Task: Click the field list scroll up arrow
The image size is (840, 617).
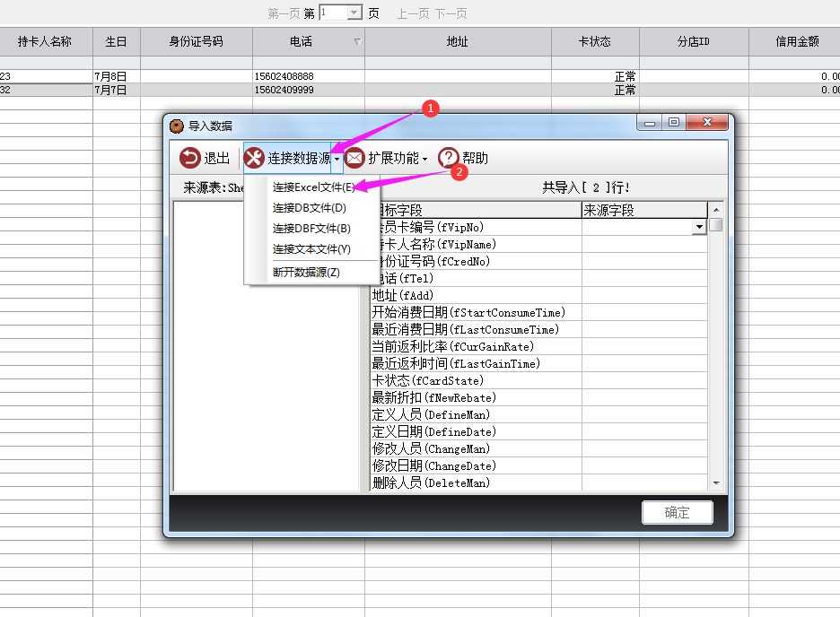Action: (x=716, y=210)
